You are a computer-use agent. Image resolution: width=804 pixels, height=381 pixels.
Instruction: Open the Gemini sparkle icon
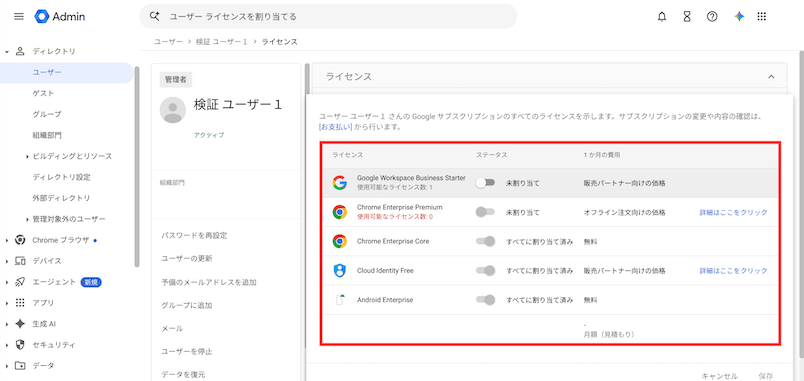pos(739,16)
